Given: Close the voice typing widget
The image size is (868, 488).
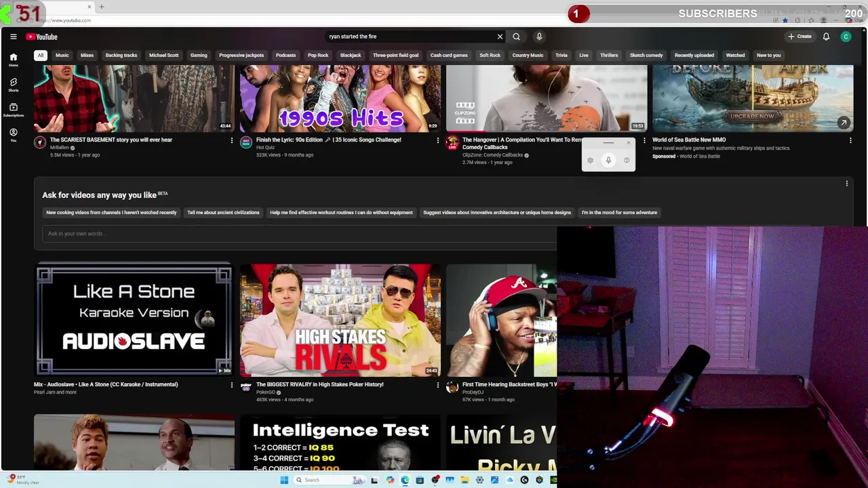Looking at the screenshot, I should (x=629, y=142).
